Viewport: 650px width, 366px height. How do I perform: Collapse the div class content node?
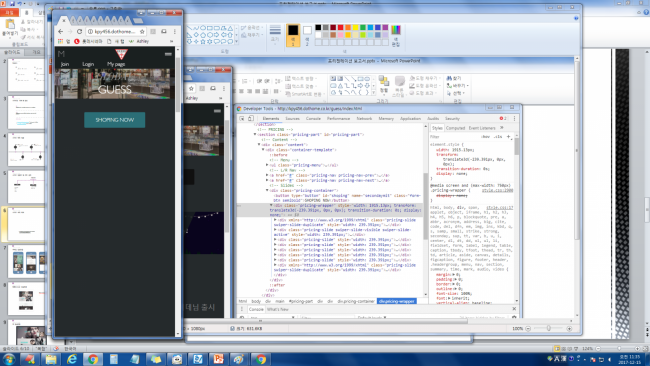pos(259,145)
